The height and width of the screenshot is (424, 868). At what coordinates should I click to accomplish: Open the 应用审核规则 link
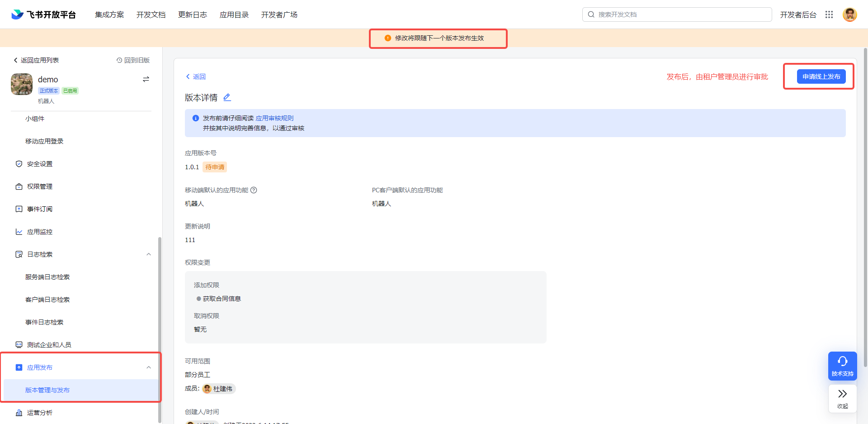point(274,118)
